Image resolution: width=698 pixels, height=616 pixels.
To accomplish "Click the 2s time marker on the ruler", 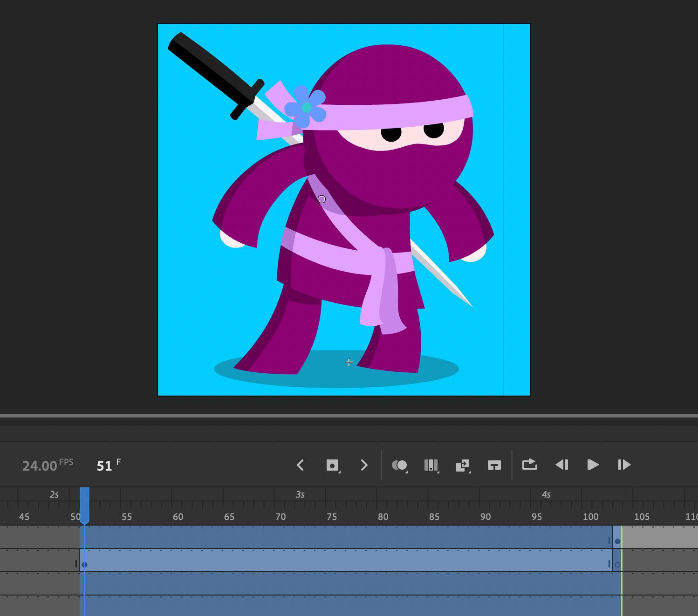I will [x=54, y=494].
